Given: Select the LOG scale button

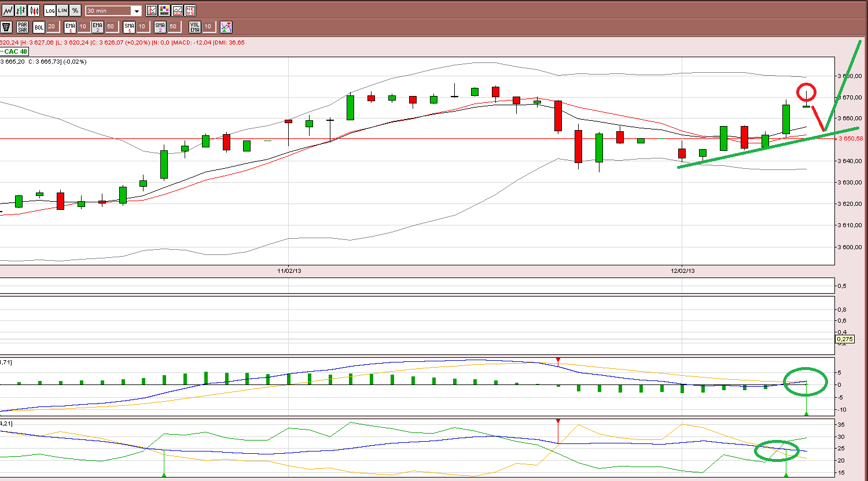Looking at the screenshot, I should (x=50, y=10).
